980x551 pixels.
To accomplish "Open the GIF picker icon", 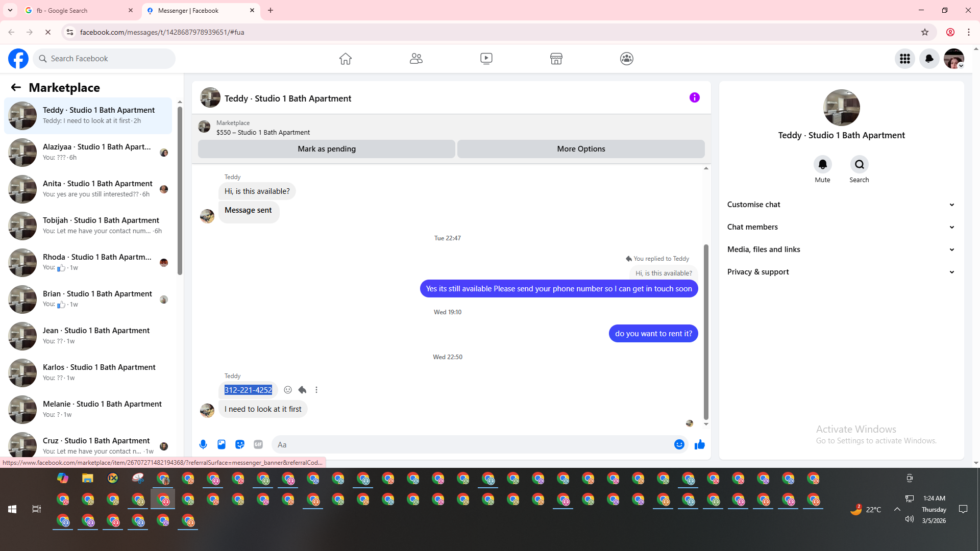I will 258,444.
